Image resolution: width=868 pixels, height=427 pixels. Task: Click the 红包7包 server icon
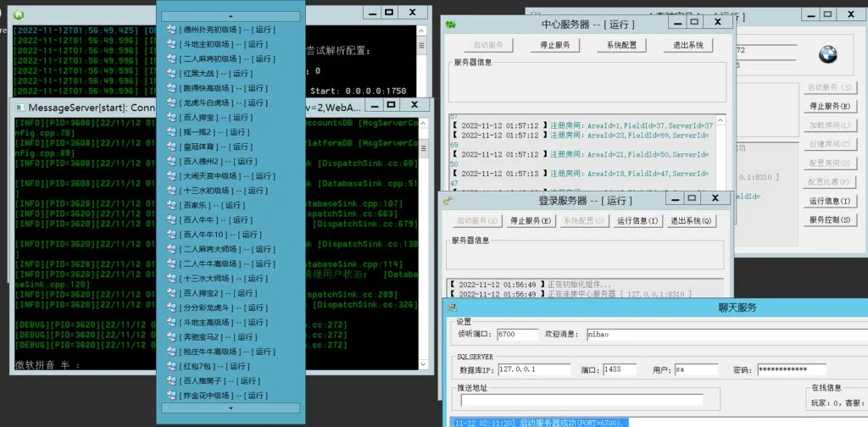coord(171,366)
